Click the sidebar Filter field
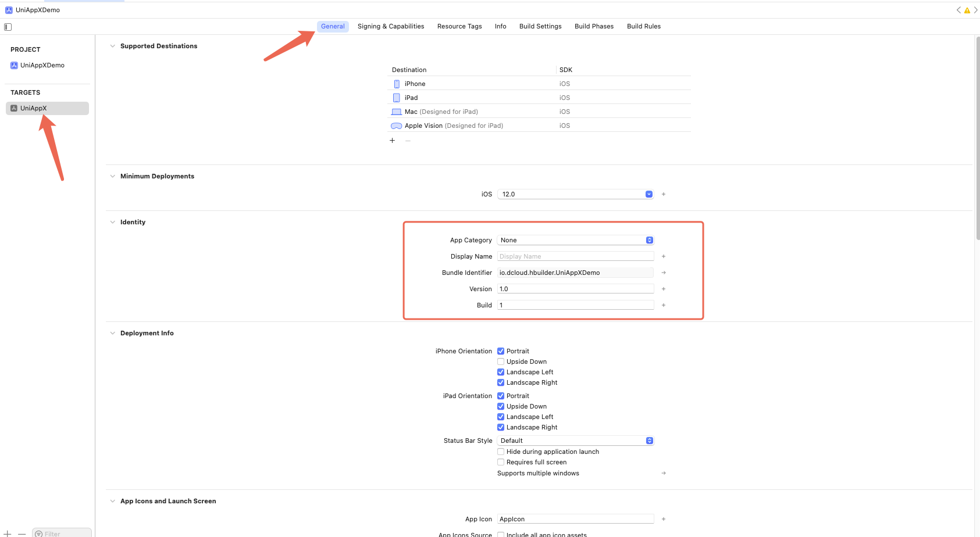 click(x=62, y=533)
